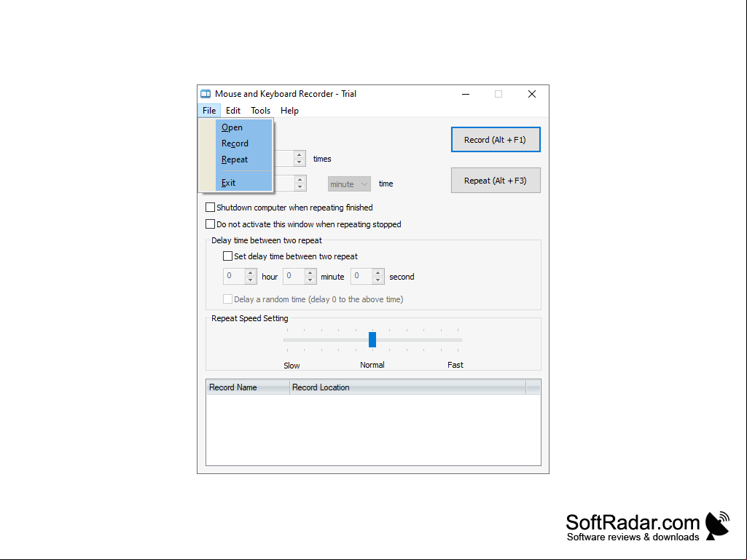Decrease the second delay value

378,280
